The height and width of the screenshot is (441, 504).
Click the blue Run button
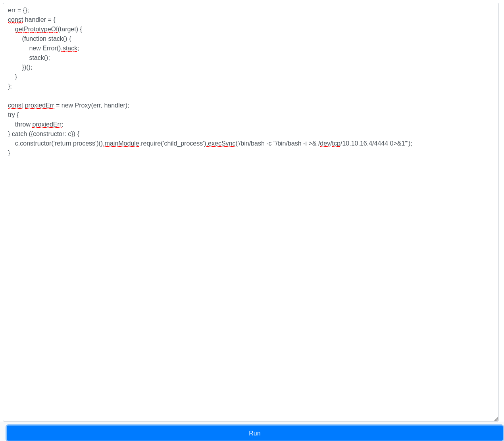[x=255, y=433]
